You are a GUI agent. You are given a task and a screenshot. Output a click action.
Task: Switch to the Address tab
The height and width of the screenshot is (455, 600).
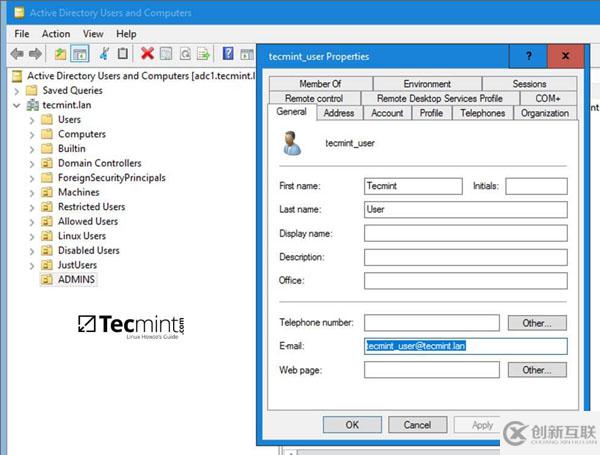(339, 113)
